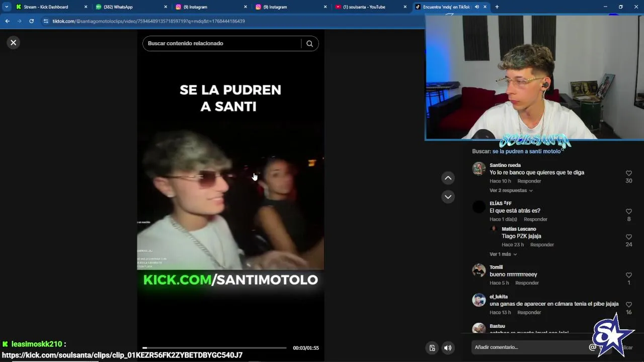Image resolution: width=644 pixels, height=362 pixels.
Task: Like ELÍAS ²FF's comment
Action: [628, 211]
